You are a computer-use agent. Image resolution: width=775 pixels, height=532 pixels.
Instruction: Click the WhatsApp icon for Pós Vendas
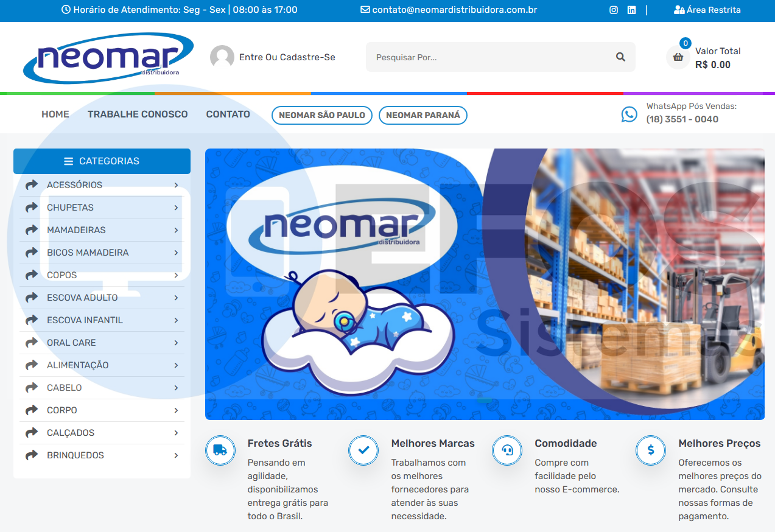pyautogui.click(x=629, y=114)
